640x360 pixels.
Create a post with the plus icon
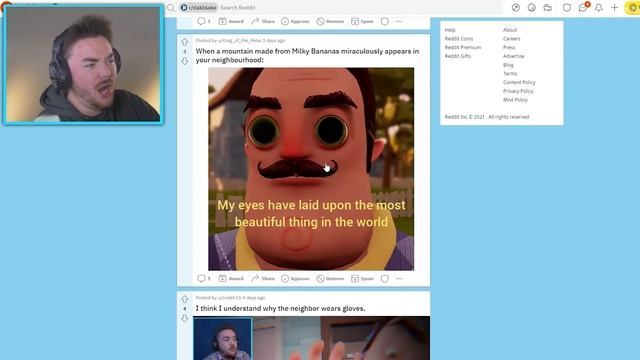(614, 7)
